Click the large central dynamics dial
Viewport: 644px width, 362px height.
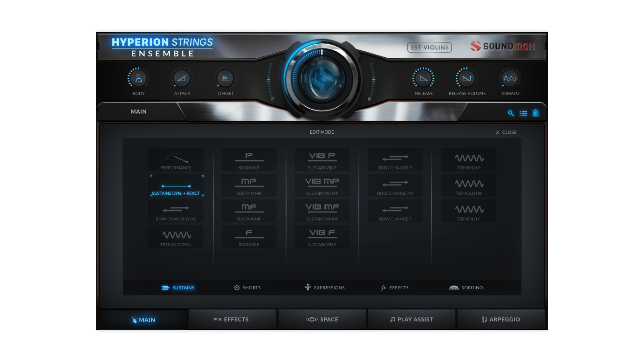pyautogui.click(x=322, y=80)
